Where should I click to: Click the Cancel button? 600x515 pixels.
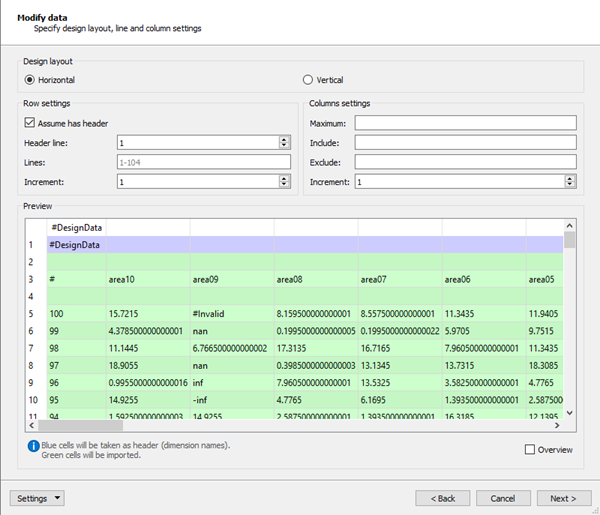point(503,498)
